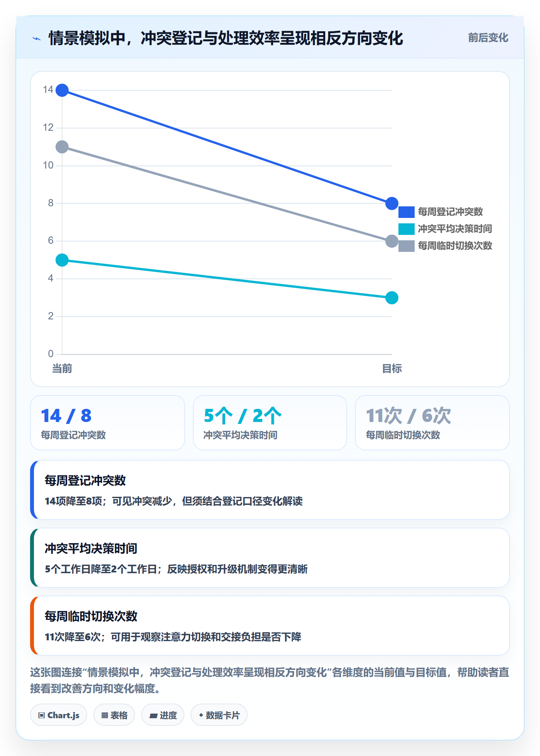Select the blue data point at value 14
540x756 pixels.
(x=62, y=90)
